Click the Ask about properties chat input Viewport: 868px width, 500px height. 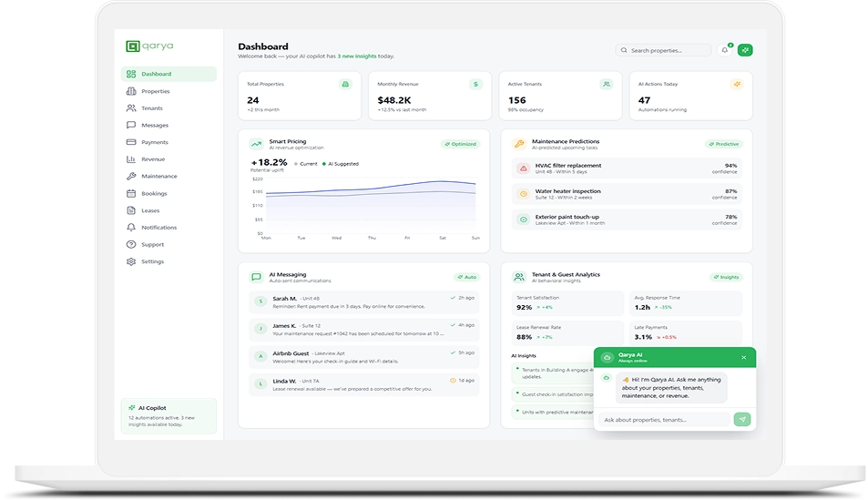point(665,420)
